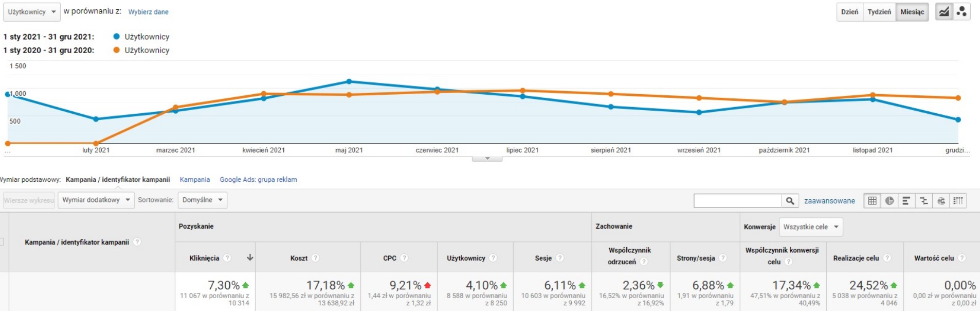
Task: Select the comparison view icon
Action: click(x=924, y=201)
